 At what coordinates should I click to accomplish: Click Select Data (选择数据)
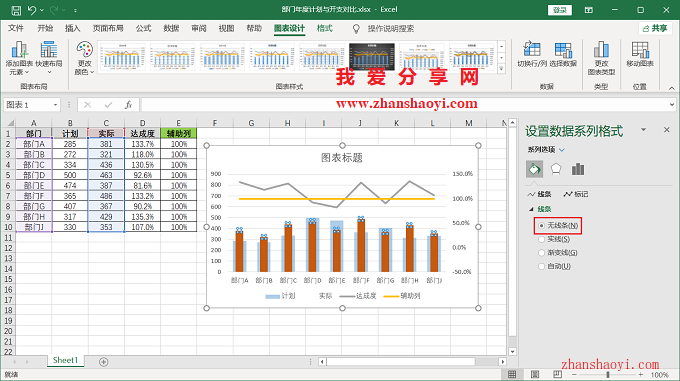point(563,55)
